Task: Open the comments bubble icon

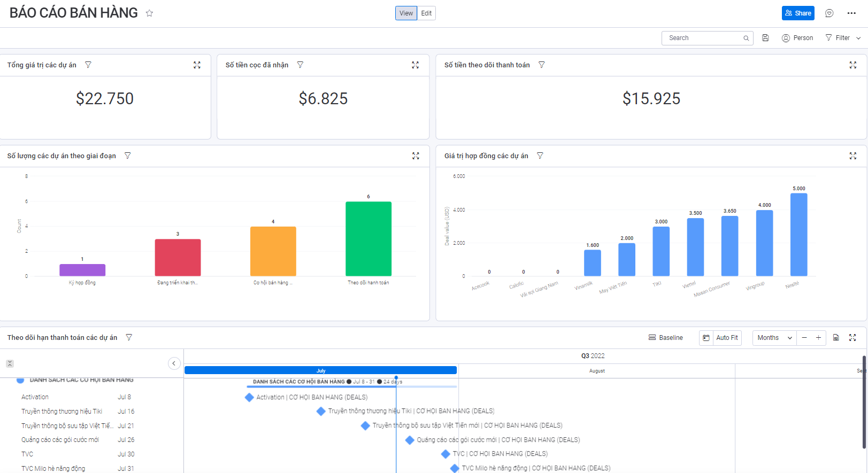Action: tap(829, 13)
